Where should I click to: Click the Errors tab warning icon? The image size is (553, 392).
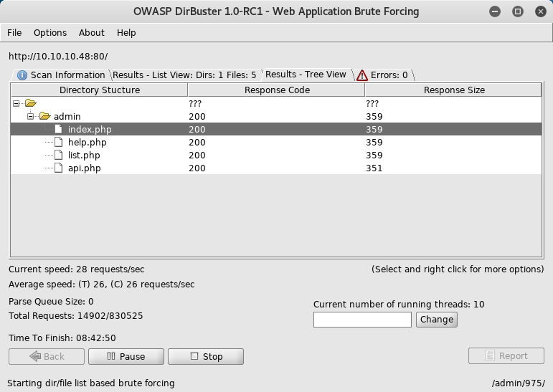(x=362, y=75)
